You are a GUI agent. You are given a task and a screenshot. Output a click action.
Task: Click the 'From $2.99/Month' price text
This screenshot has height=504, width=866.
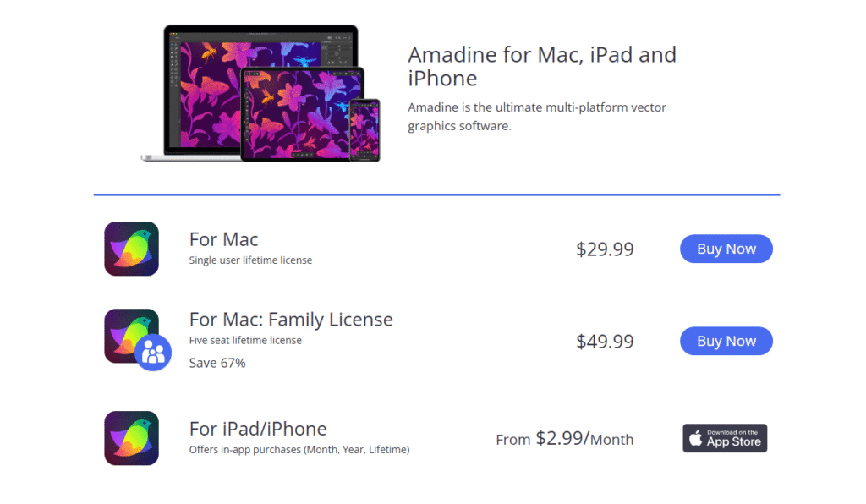564,439
